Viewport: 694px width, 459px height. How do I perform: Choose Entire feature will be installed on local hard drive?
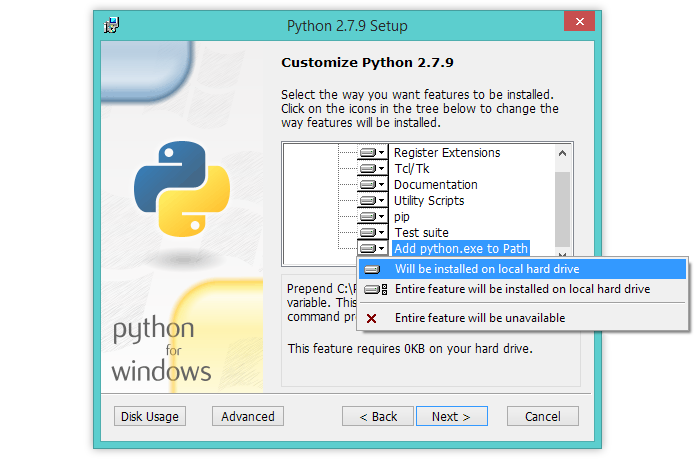522,289
